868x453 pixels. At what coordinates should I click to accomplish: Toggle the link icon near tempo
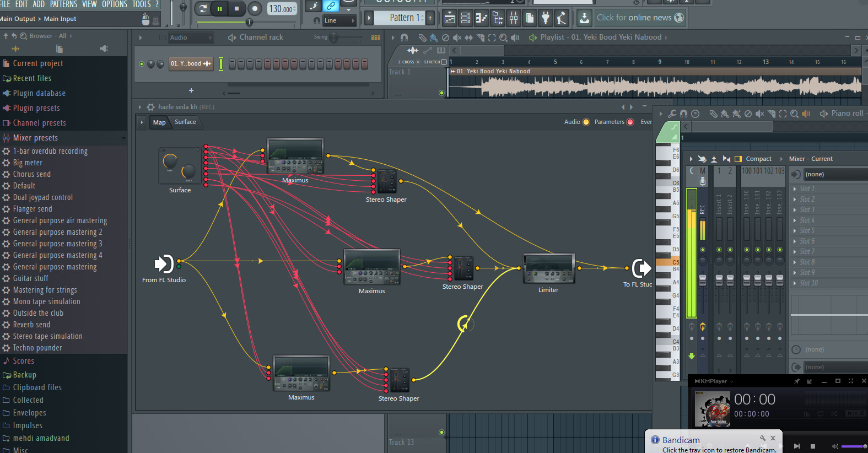pos(331,6)
